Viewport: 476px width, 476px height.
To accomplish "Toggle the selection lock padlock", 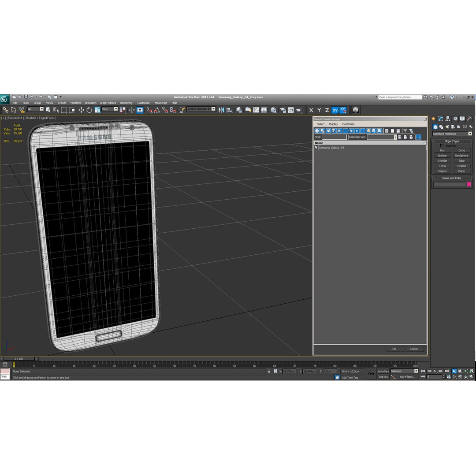I will [269, 371].
